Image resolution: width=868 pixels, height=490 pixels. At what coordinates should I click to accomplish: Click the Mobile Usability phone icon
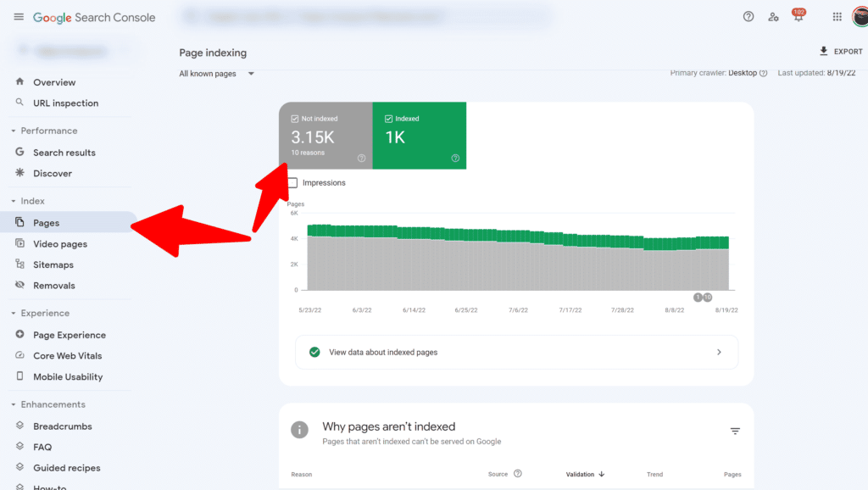click(20, 376)
